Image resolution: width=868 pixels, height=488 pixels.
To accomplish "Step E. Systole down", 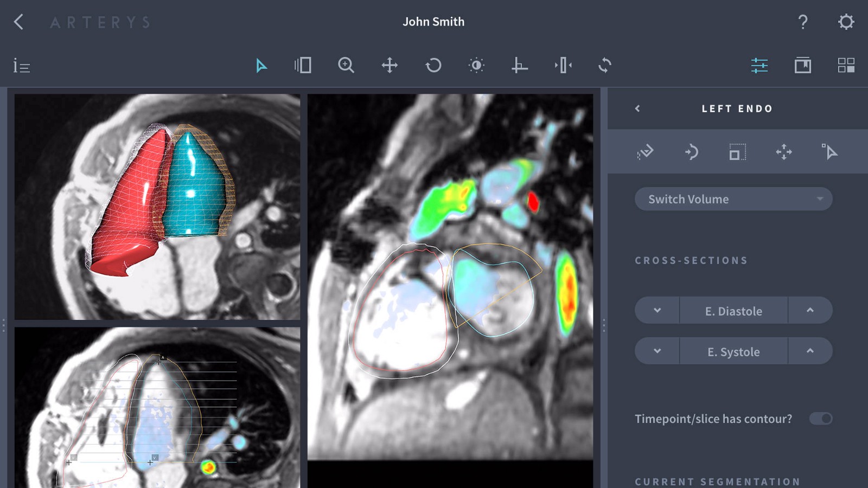I will coord(657,351).
